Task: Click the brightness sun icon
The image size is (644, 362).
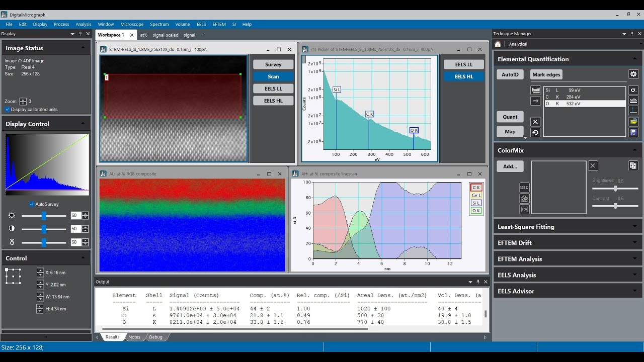Action: (12, 215)
